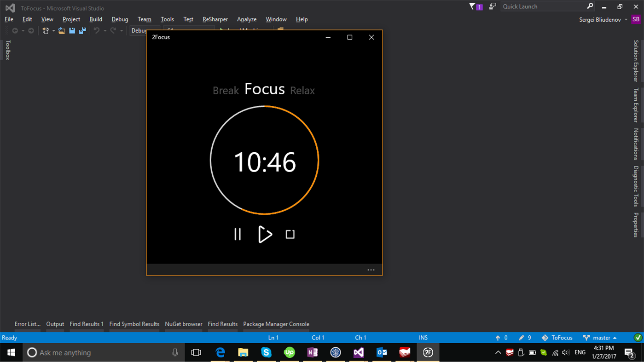Start the timer with the play icon
Viewport: 644px width, 362px height.
[x=265, y=234]
